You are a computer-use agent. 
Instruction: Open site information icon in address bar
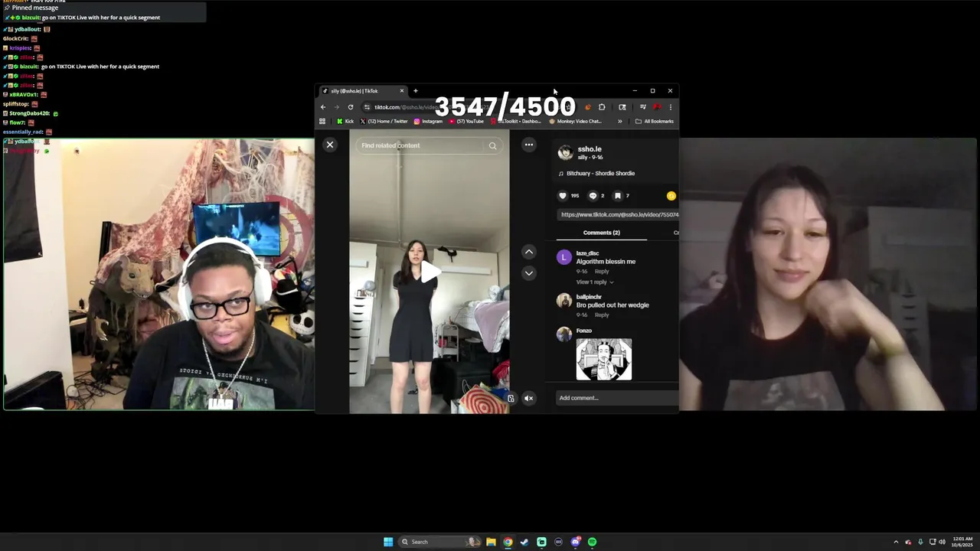[x=367, y=107]
